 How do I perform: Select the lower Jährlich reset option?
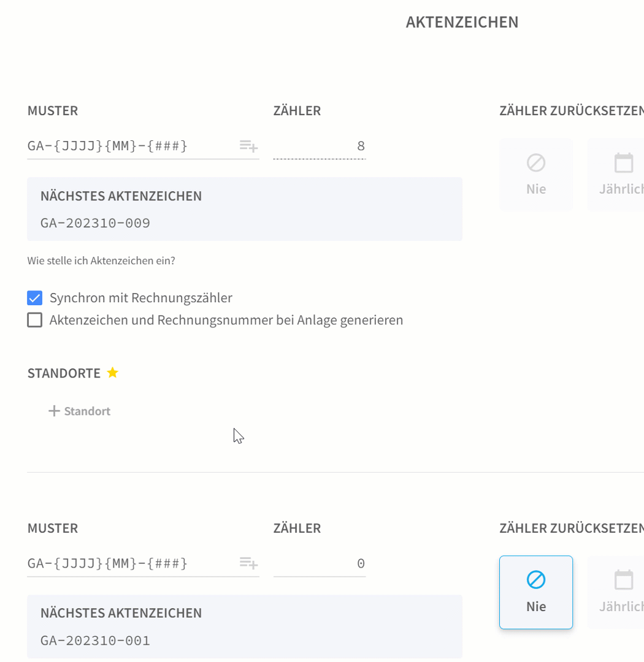coord(616,592)
